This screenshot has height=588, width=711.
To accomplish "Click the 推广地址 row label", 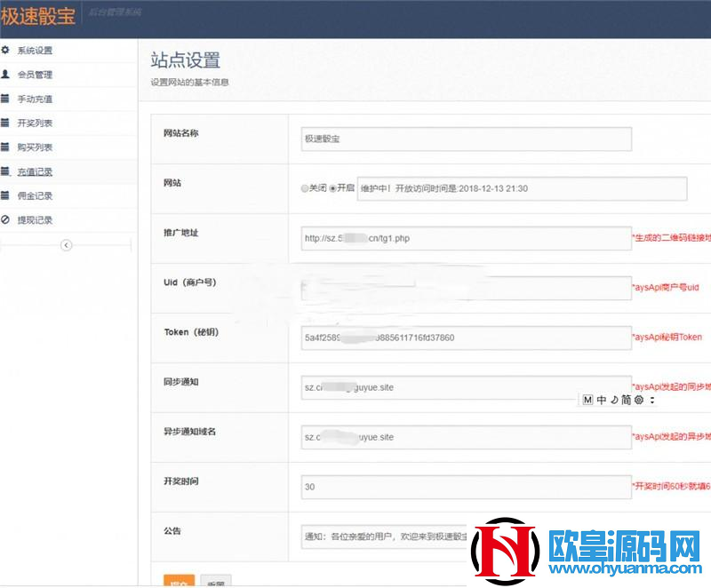I will coord(181,233).
